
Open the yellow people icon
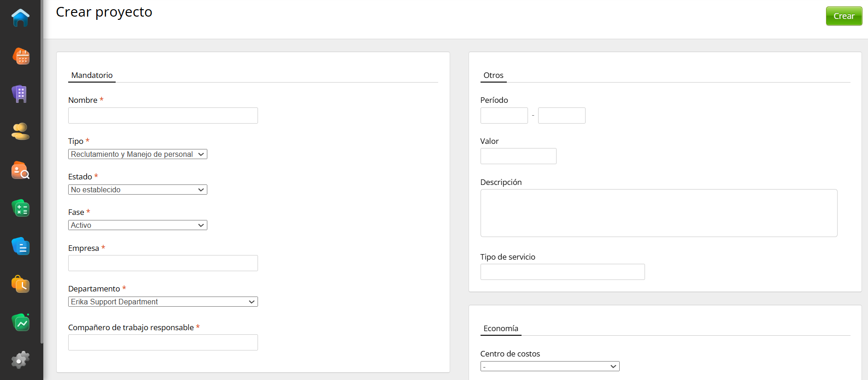pos(20,132)
